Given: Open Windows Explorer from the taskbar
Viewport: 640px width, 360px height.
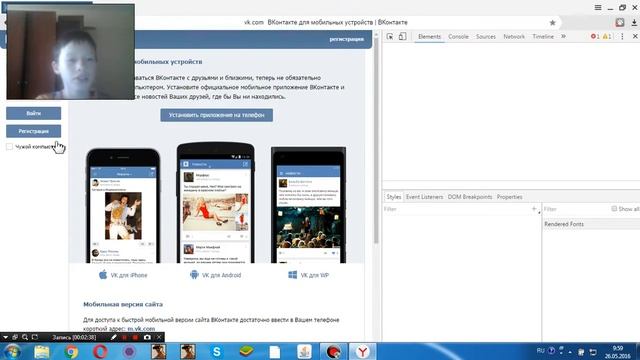Looking at the screenshot, I should pyautogui.click(x=42, y=351).
